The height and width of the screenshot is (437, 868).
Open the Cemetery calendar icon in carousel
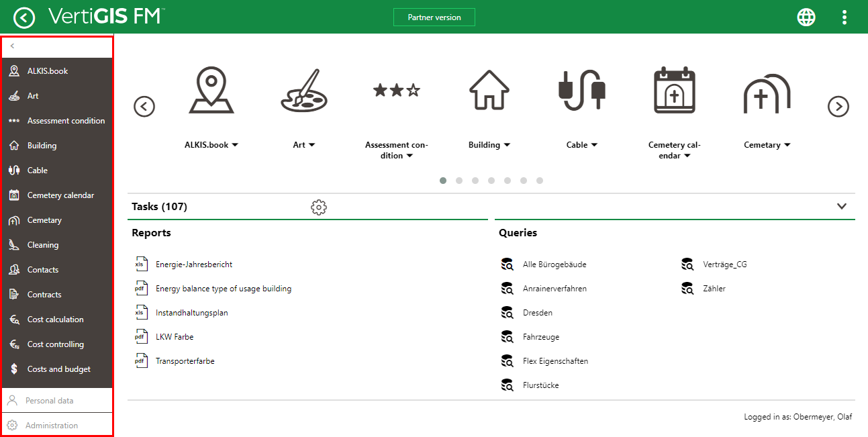pyautogui.click(x=674, y=91)
